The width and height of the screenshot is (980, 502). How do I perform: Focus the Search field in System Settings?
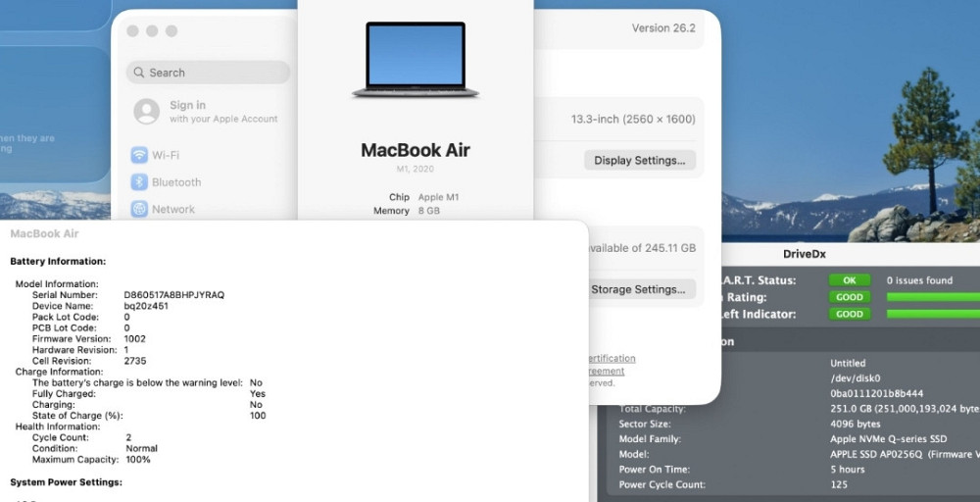(x=208, y=73)
